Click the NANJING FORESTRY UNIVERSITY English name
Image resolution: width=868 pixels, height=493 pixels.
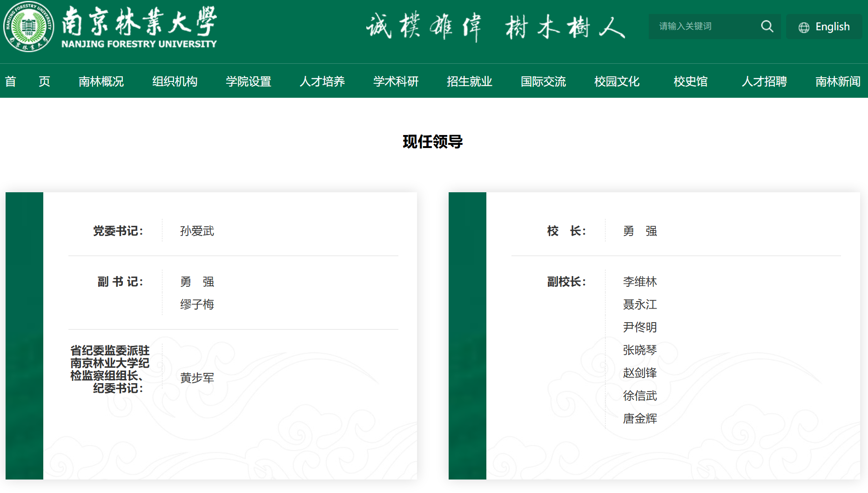[x=139, y=44]
